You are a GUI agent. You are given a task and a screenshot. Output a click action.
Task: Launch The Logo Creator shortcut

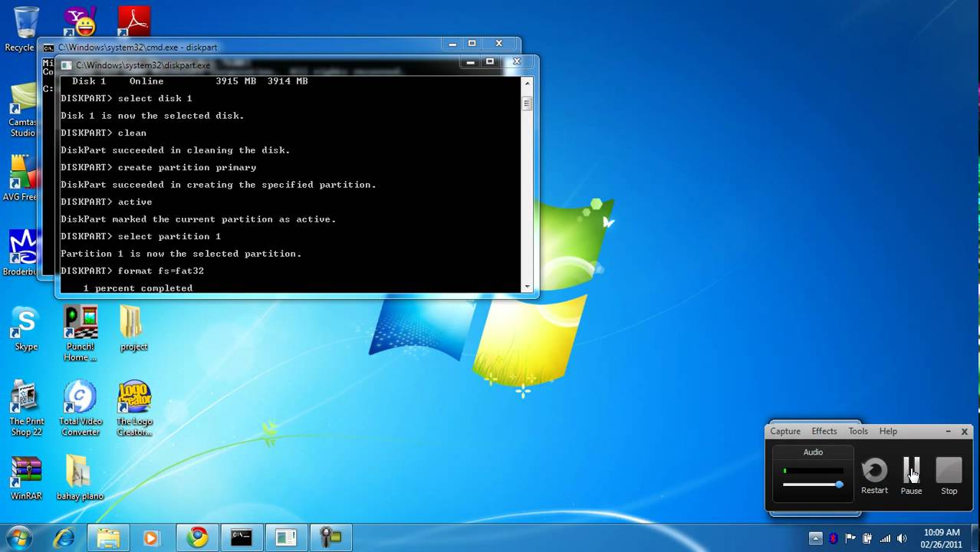[134, 409]
